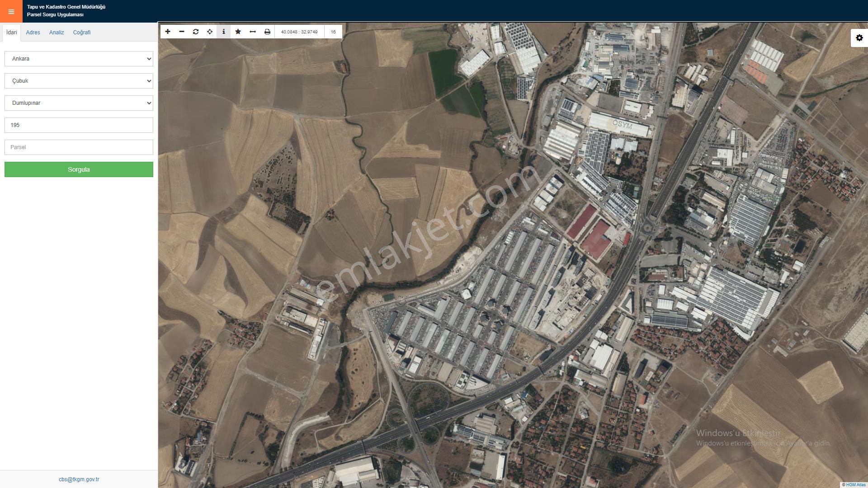Click the green Sorgula button
This screenshot has width=868, height=488.
coord(79,169)
